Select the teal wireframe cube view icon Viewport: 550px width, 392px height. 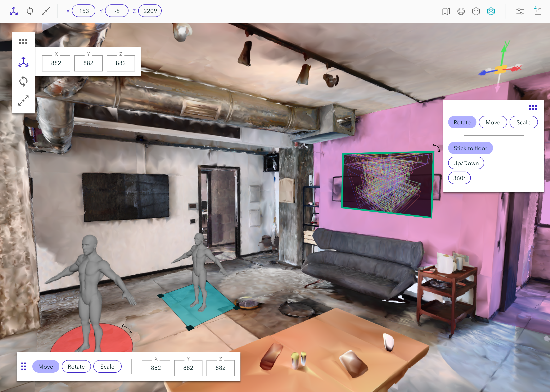(491, 11)
